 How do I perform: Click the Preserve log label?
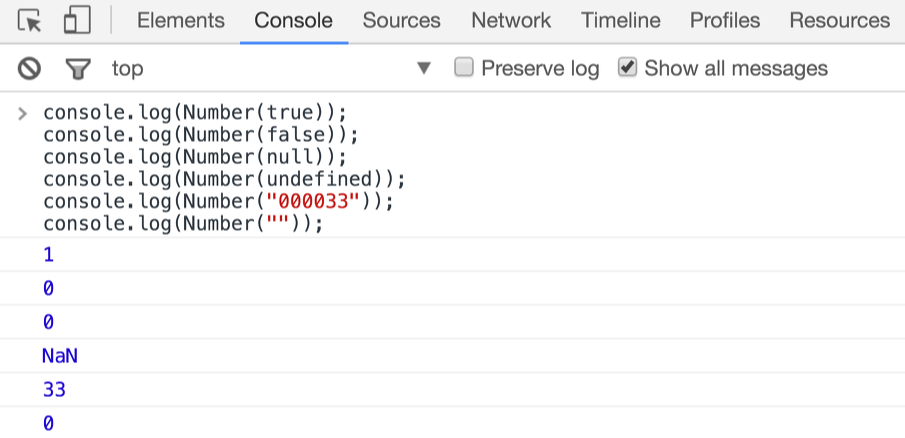click(540, 69)
